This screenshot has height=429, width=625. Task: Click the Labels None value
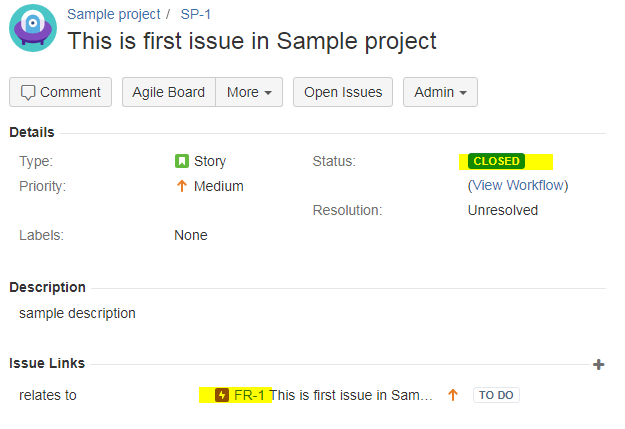pyautogui.click(x=191, y=235)
